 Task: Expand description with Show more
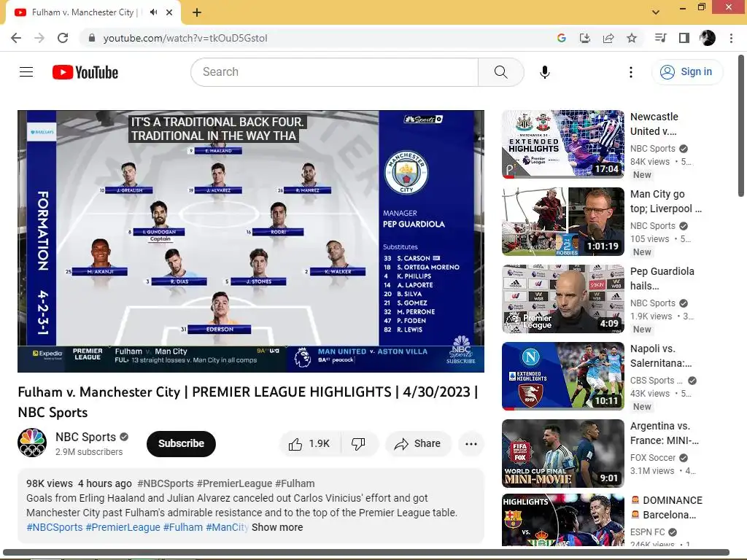277,527
